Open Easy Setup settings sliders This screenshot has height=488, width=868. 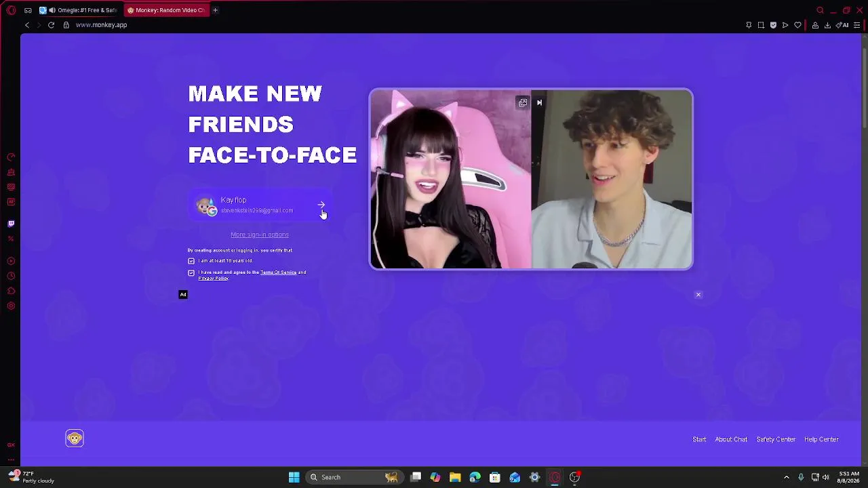click(857, 25)
